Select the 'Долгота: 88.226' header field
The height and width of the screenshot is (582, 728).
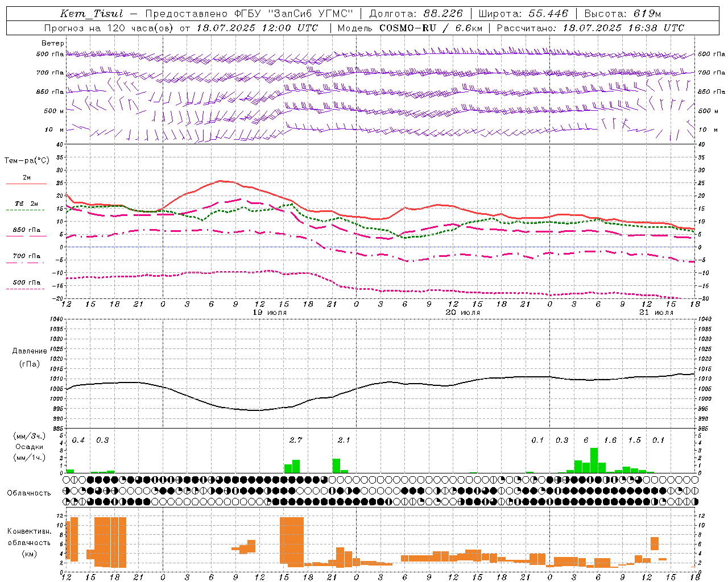click(416, 14)
